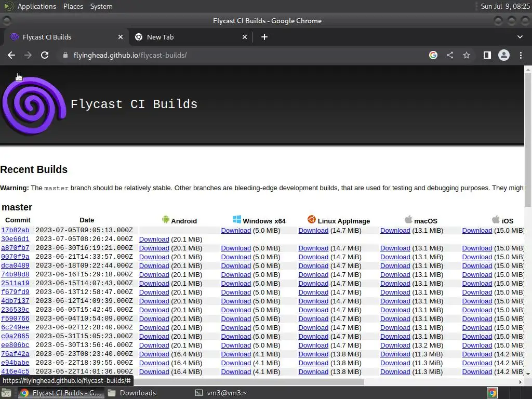Image resolution: width=532 pixels, height=399 pixels.
Task: Click the show desktop taskbar icon
Action: (6, 393)
